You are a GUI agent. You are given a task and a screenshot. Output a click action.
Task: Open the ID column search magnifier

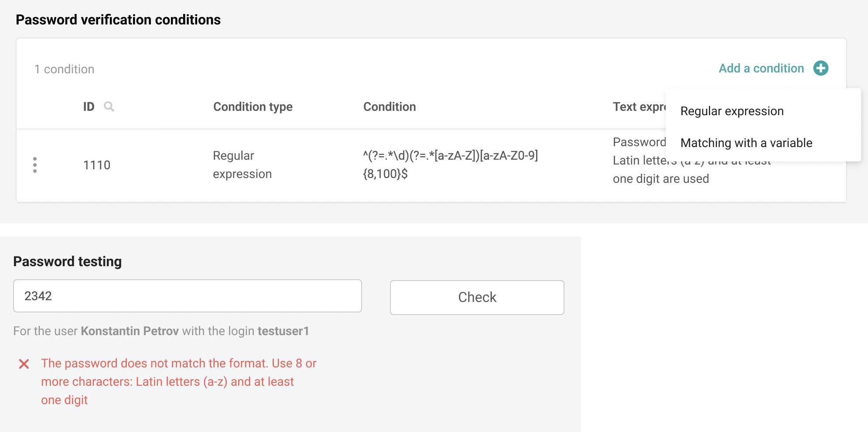(x=109, y=106)
